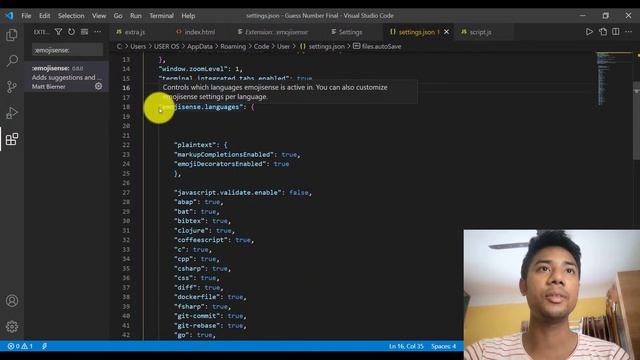Open editor more actions ellipsis

tap(629, 32)
